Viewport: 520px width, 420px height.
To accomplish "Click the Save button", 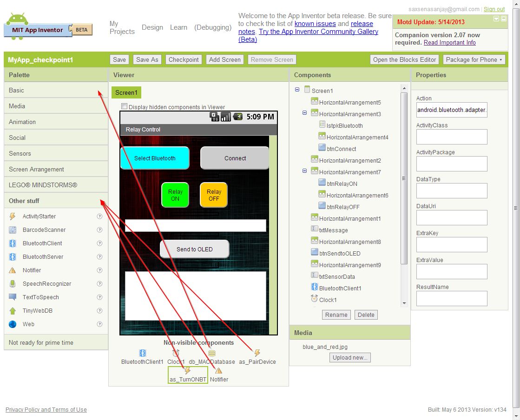I will coord(119,59).
